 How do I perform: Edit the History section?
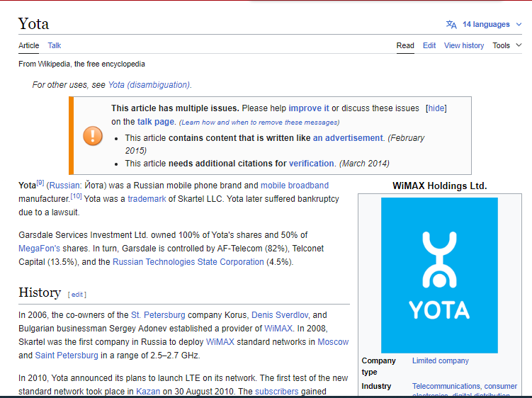click(77, 295)
